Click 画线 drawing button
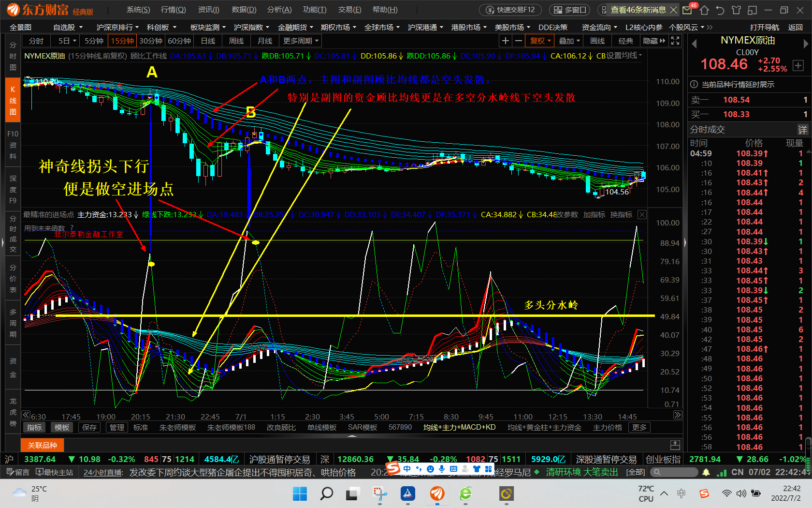Image resolution: width=812 pixels, height=508 pixels. click(597, 41)
